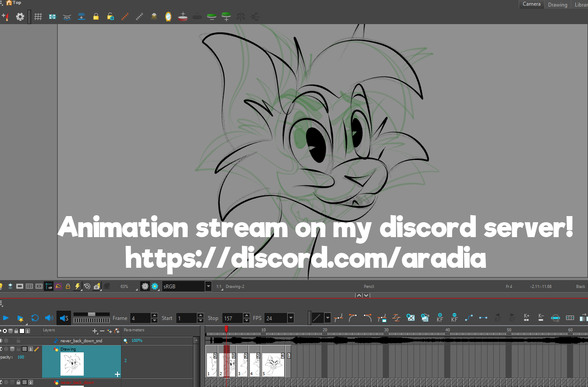588x387 pixels.
Task: Click the pencil icon on Drawing layer
Action: (37, 349)
